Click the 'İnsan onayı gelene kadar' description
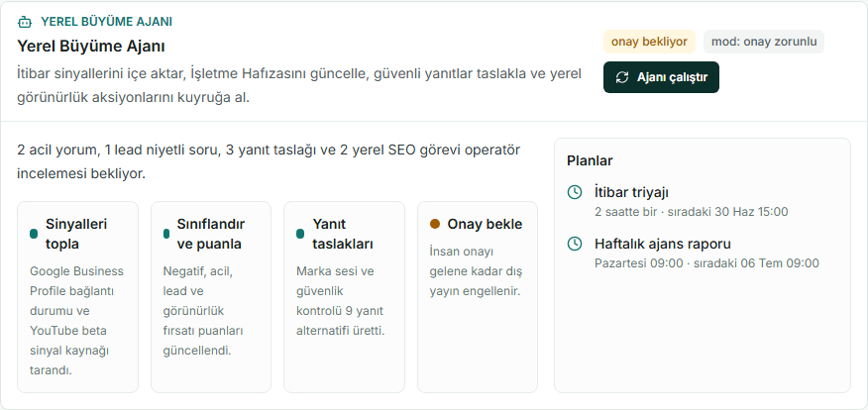The width and height of the screenshot is (868, 410). (476, 271)
